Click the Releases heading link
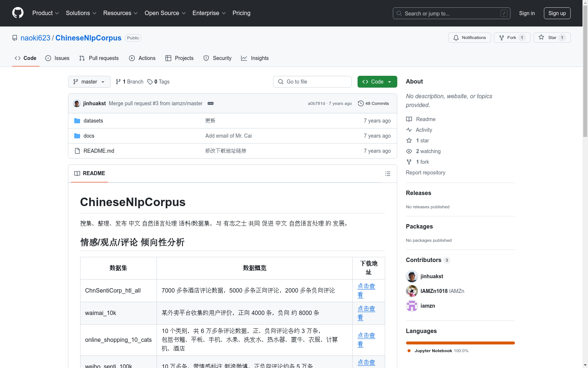 pos(419,193)
